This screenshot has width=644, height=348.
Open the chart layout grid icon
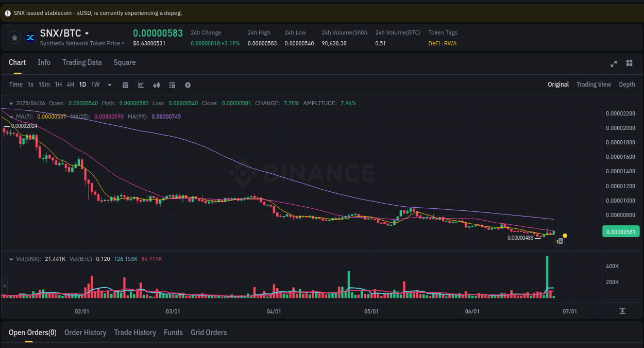coord(629,63)
